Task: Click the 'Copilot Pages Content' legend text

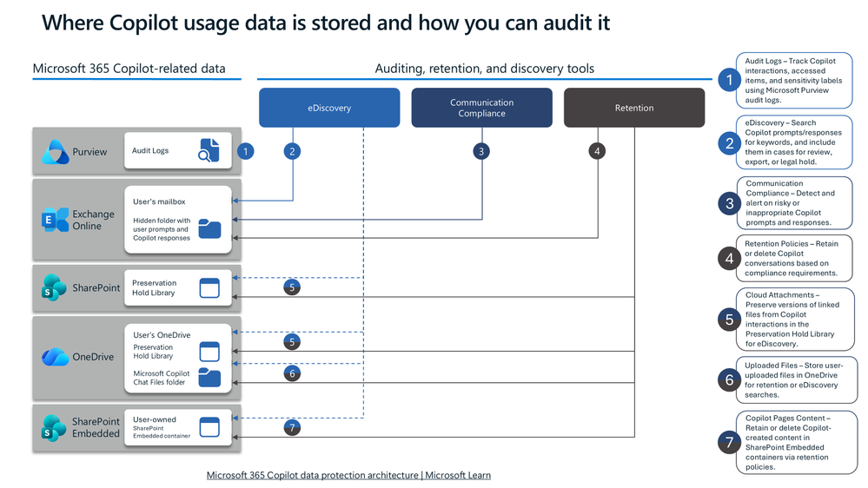Action: coord(788,443)
